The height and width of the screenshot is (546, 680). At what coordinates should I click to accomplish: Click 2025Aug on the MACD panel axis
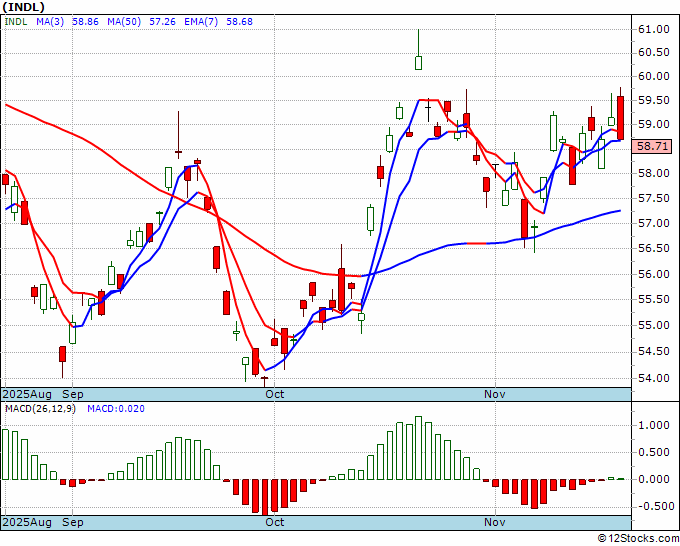[27, 522]
